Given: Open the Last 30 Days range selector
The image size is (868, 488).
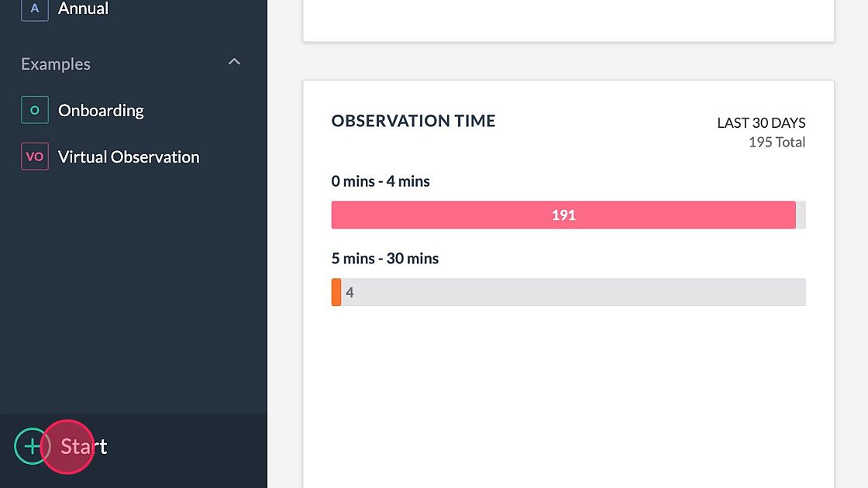Looking at the screenshot, I should pos(760,122).
